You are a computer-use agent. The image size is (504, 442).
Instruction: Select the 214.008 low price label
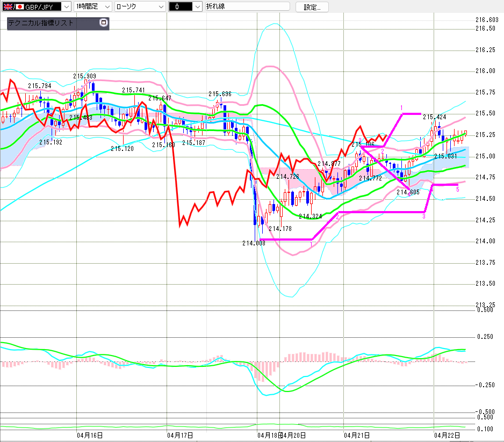point(254,243)
